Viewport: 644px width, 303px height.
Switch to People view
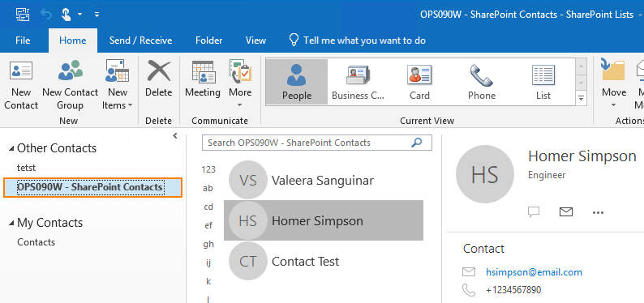click(x=297, y=82)
